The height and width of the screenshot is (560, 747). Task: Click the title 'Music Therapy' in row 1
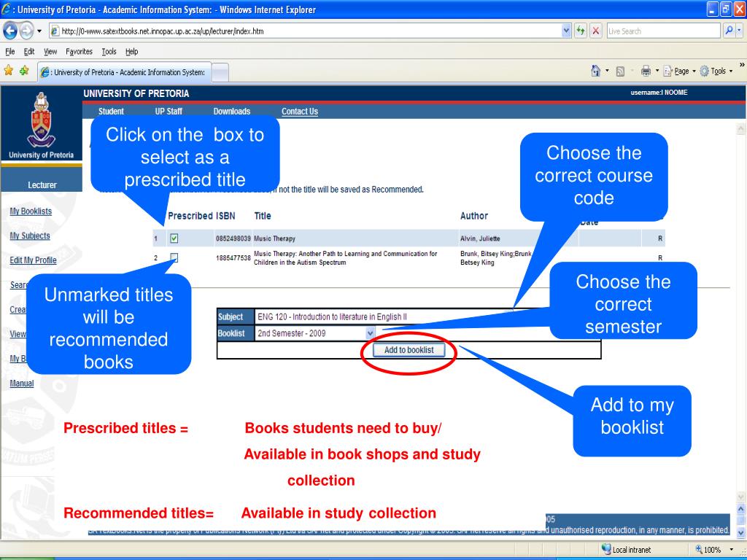click(274, 238)
